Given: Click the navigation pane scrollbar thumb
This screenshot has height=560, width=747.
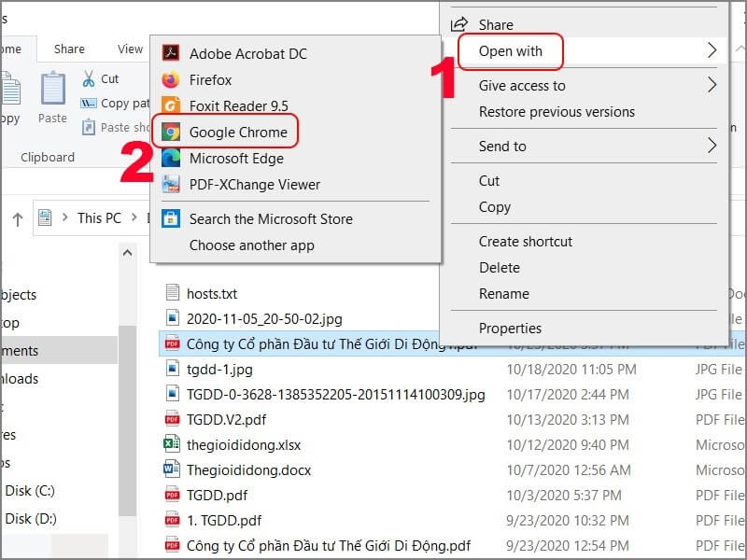Looking at the screenshot, I should [127, 421].
